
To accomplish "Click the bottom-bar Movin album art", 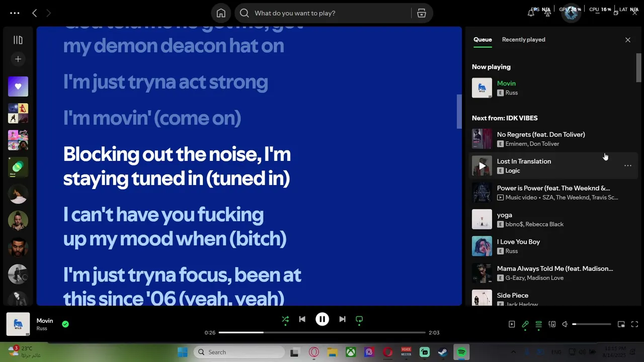I will pos(18,324).
